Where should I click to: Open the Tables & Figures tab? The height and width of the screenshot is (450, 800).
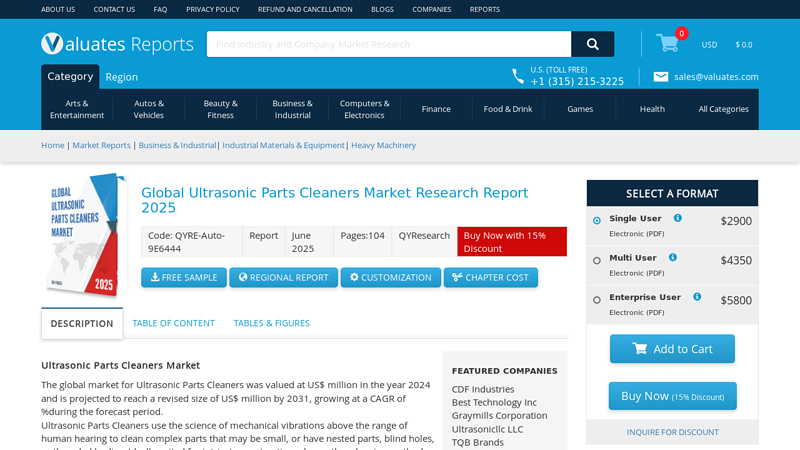click(x=271, y=323)
